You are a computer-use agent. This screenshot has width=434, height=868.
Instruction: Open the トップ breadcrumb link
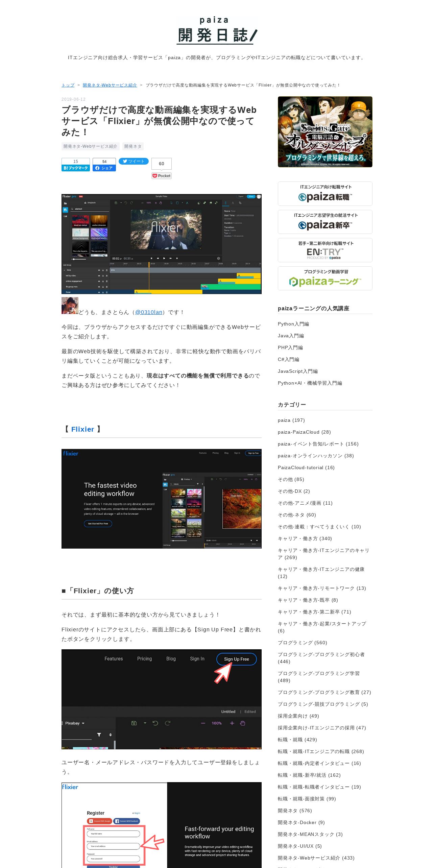(x=68, y=85)
